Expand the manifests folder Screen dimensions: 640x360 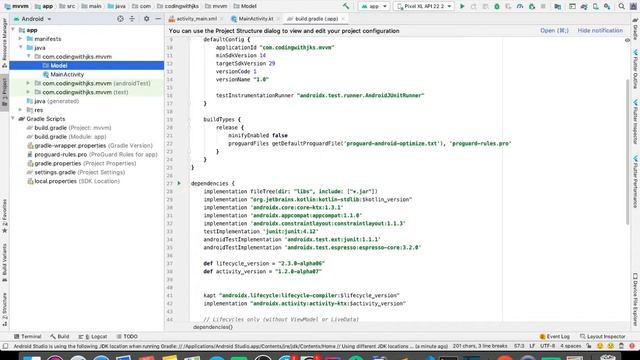coord(21,39)
